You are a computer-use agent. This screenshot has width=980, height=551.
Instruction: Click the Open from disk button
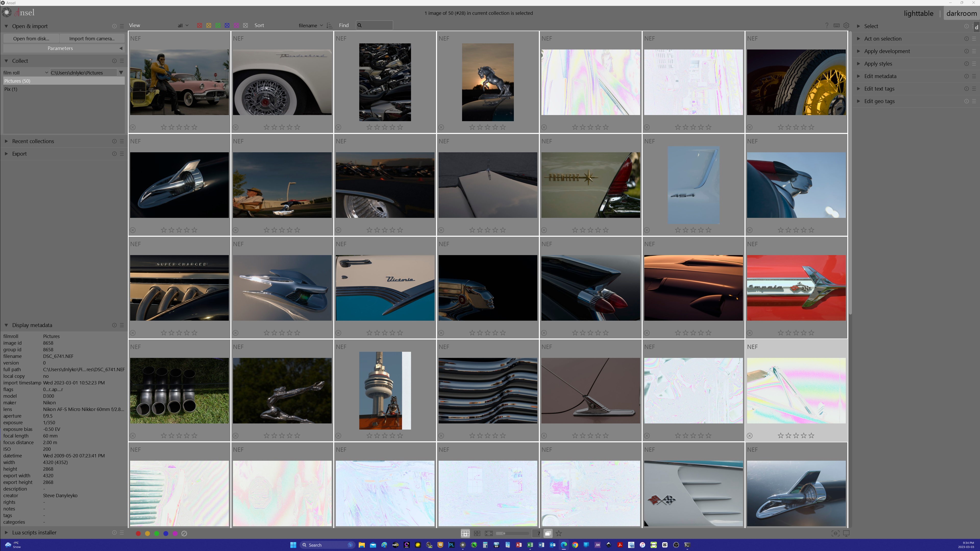(x=31, y=39)
